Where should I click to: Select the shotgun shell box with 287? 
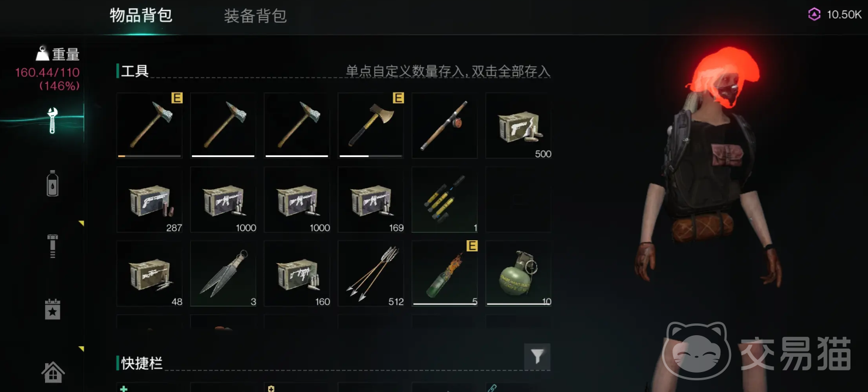click(149, 199)
